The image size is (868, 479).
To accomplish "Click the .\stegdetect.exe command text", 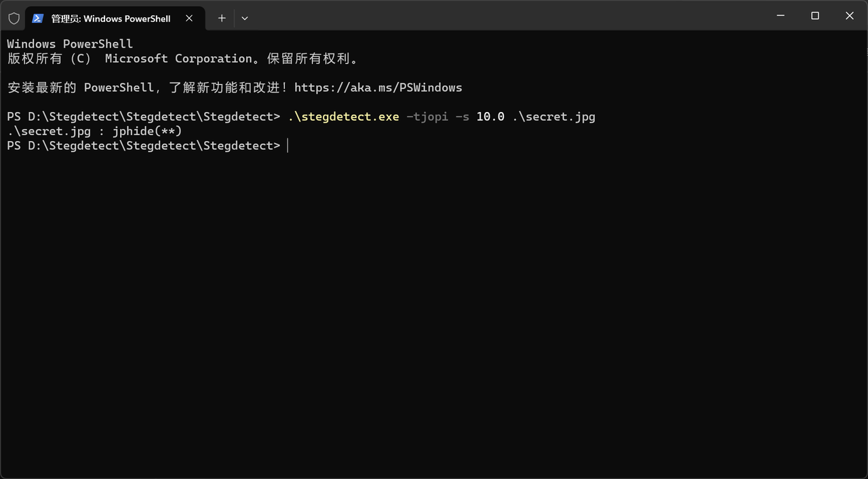I will click(343, 117).
